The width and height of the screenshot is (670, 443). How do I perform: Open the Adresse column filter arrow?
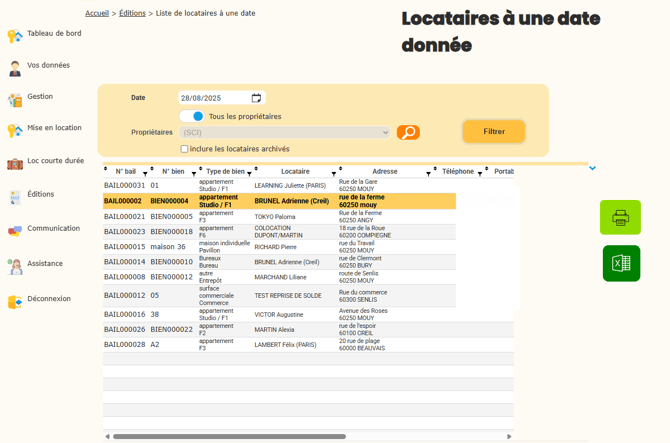pyautogui.click(x=428, y=174)
